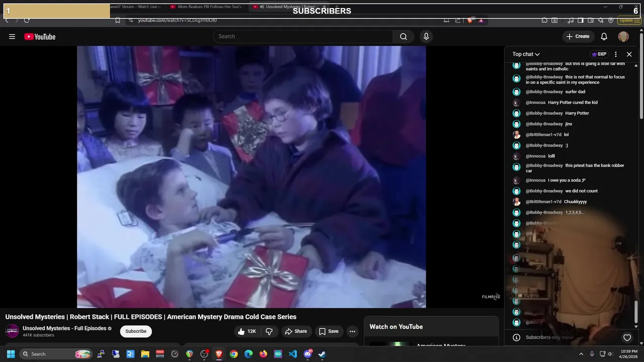Viewport: 644px width, 362px height.
Task: Click the info icon beside Subscribers-only mode
Action: (516, 337)
